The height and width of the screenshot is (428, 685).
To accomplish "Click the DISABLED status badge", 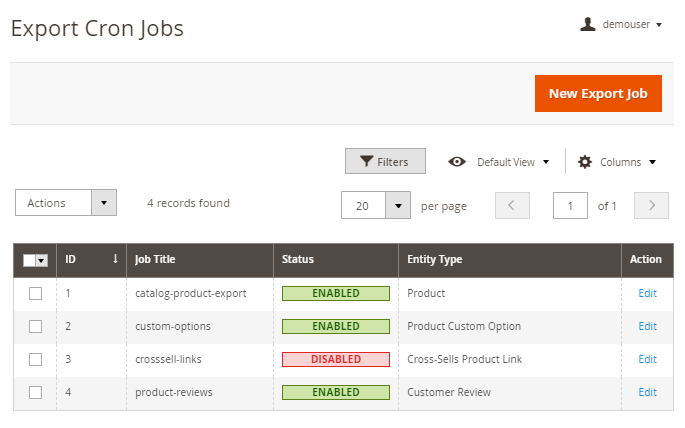I will (335, 359).
